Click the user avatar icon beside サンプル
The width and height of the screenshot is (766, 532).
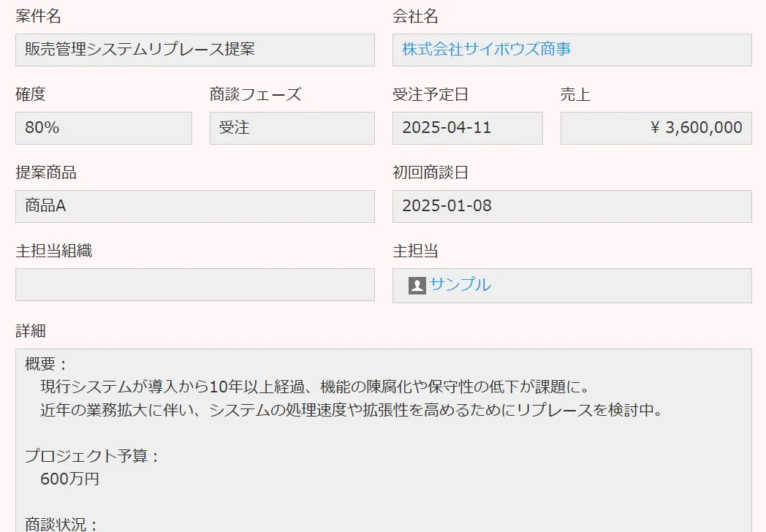point(417,286)
